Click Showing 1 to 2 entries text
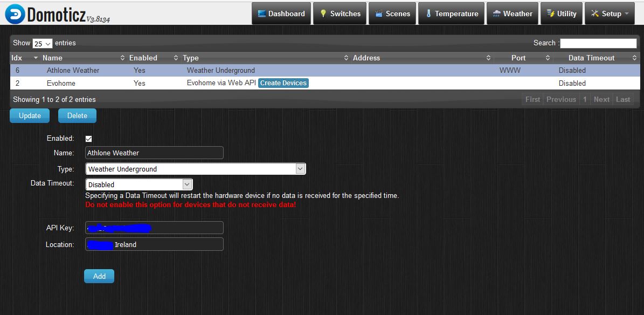Screen dimensions: 644x315 pos(54,100)
